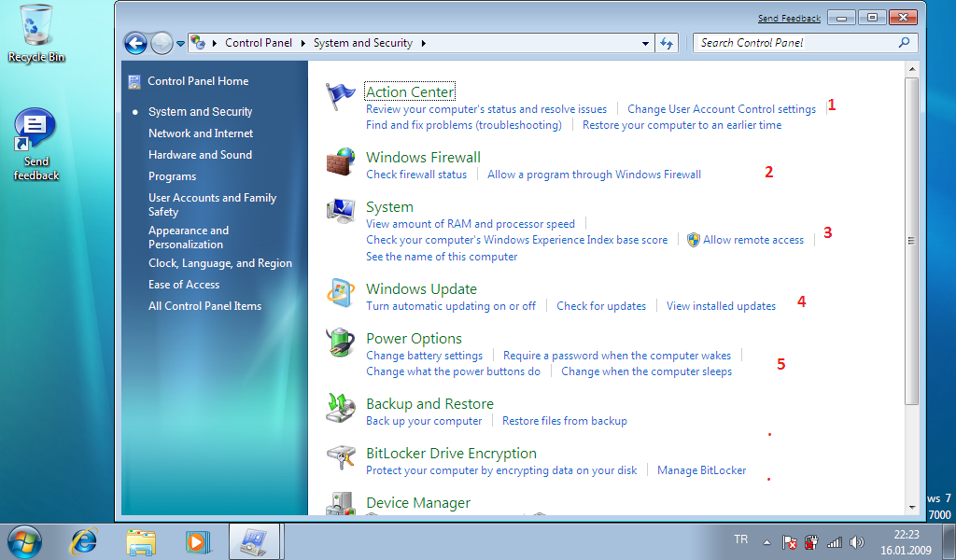
Task: Click the Forward navigation arrow button
Action: point(162,43)
